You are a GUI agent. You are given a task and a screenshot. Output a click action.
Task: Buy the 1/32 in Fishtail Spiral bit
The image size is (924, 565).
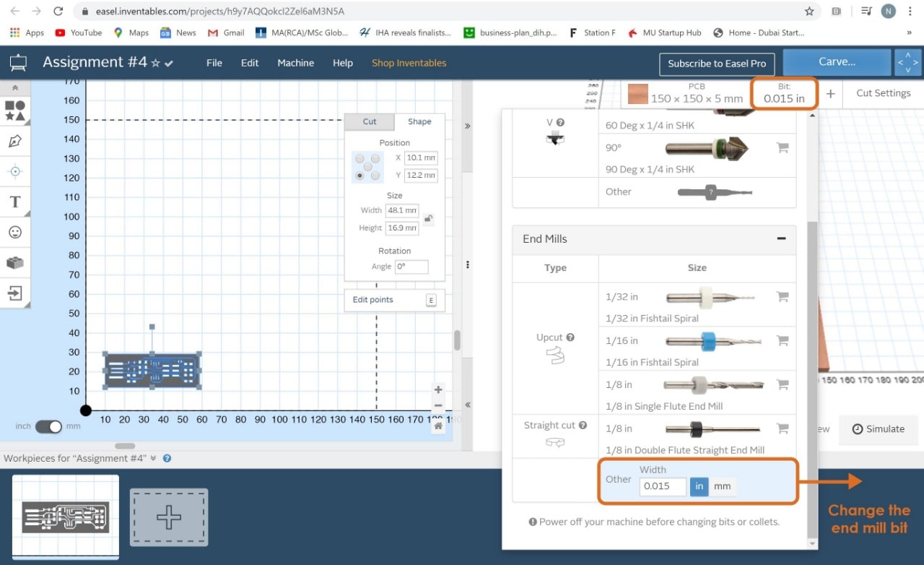pyautogui.click(x=782, y=296)
